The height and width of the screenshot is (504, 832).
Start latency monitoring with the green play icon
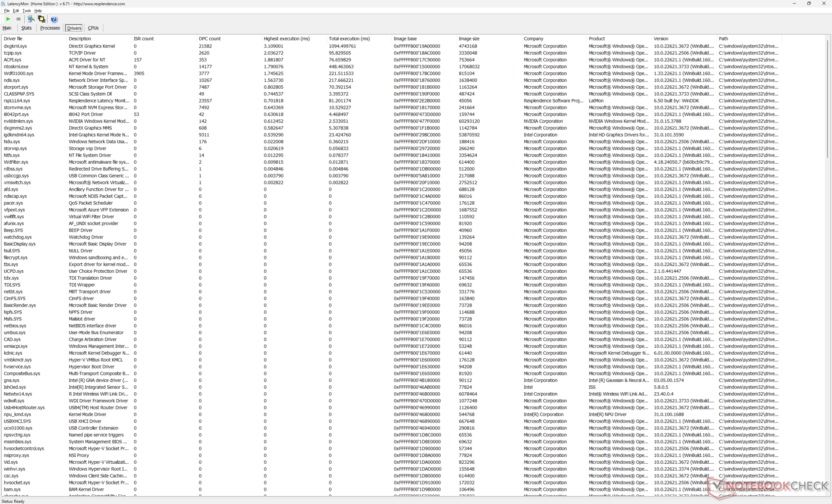[8, 19]
